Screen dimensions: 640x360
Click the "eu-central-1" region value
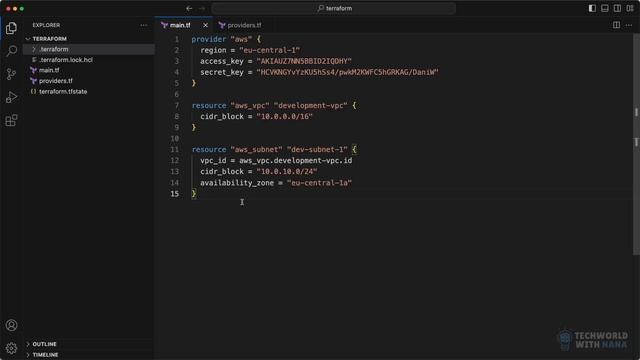pos(269,50)
